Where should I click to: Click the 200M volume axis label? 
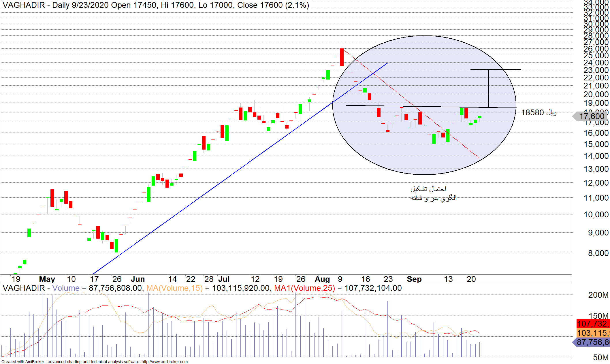[x=598, y=295]
